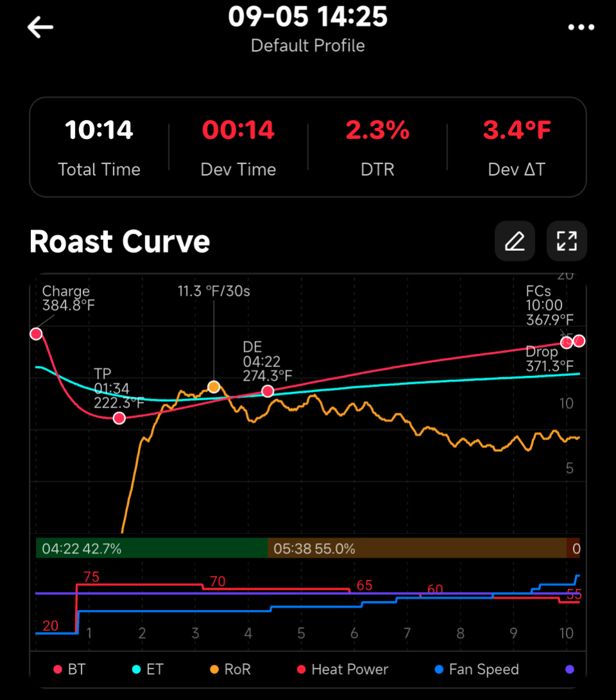Tap the 3.4°F Dev ΔT value
Image resolution: width=616 pixels, height=700 pixels.
pos(516,130)
